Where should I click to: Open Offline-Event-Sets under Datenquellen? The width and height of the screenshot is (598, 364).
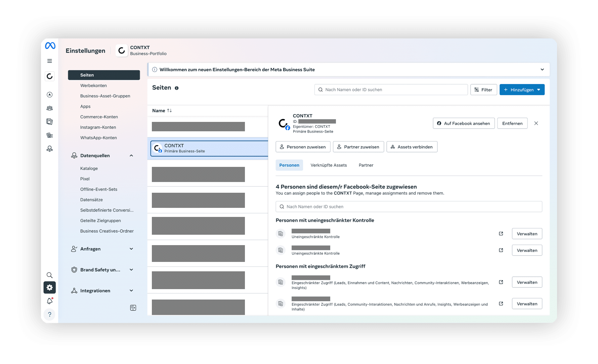click(99, 189)
